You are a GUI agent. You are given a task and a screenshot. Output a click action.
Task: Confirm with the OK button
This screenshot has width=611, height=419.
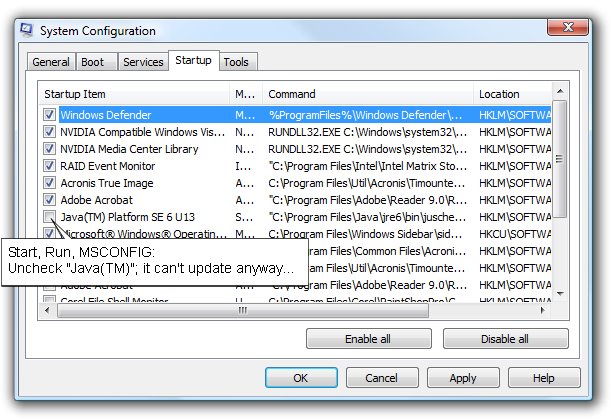click(x=301, y=378)
